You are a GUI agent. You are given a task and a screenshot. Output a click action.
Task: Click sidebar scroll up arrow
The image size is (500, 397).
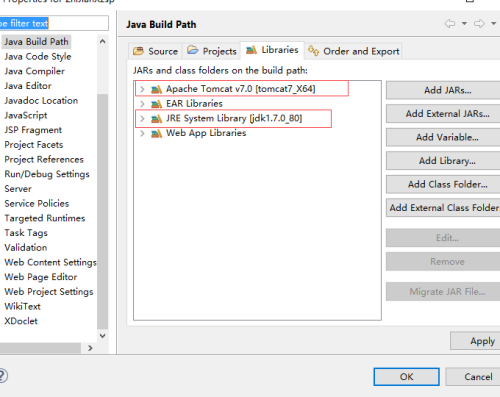click(x=103, y=41)
